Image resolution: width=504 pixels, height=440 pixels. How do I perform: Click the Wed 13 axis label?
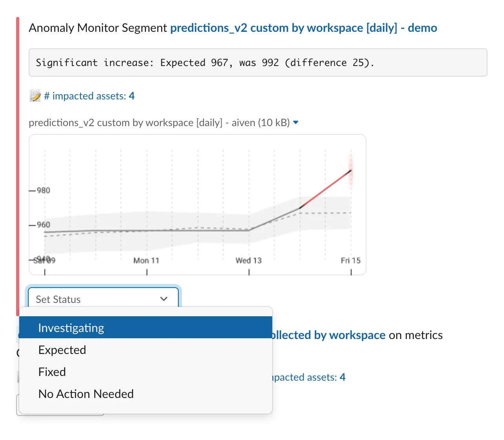point(248,260)
